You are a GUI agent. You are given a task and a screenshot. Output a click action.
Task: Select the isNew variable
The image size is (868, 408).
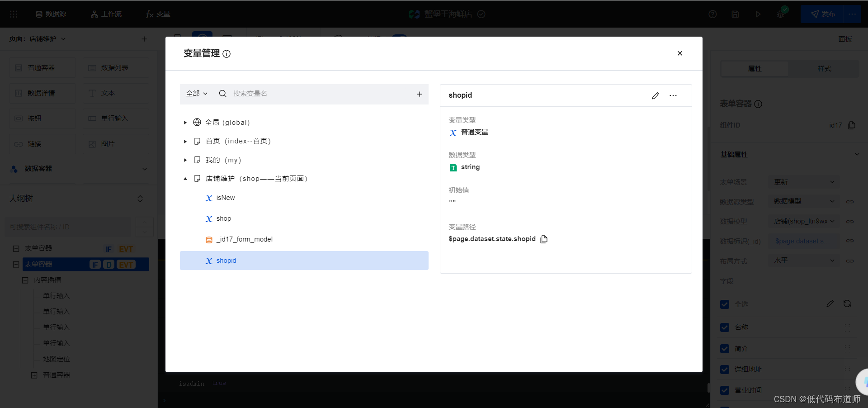(x=226, y=198)
